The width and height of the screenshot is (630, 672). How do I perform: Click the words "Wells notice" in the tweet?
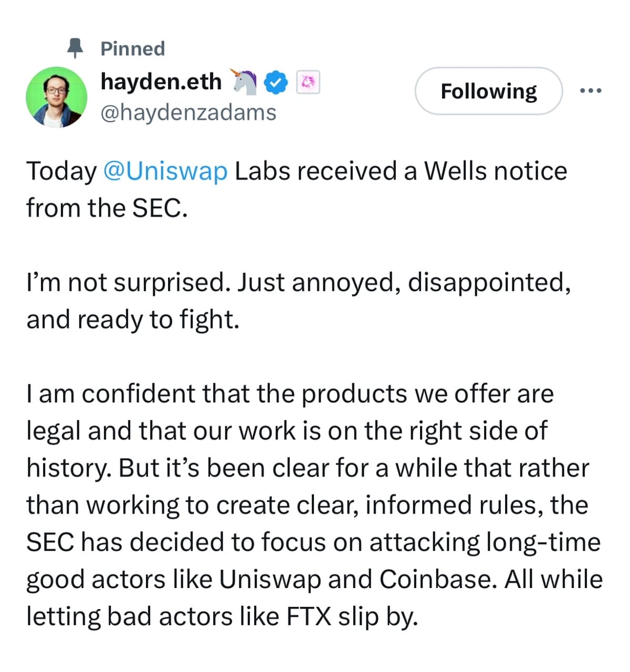point(496,171)
